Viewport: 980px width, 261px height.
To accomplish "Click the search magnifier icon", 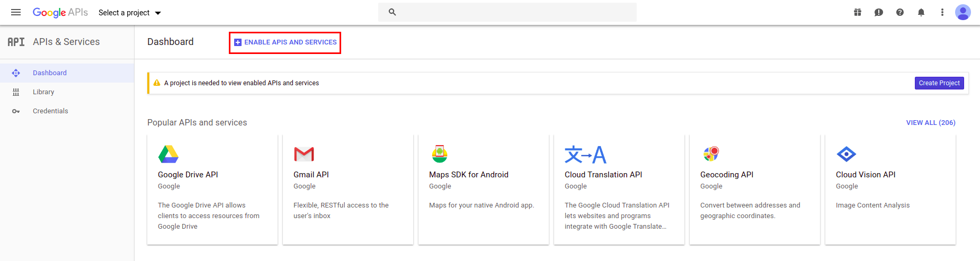I will [393, 12].
